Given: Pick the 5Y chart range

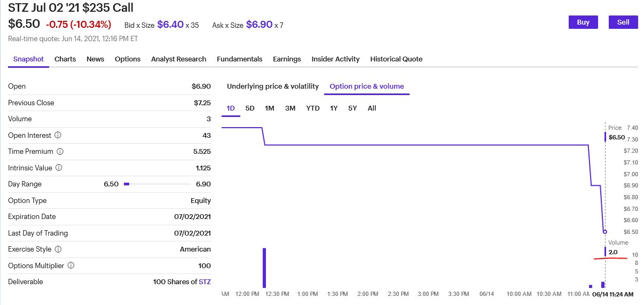Looking at the screenshot, I should [352, 108].
